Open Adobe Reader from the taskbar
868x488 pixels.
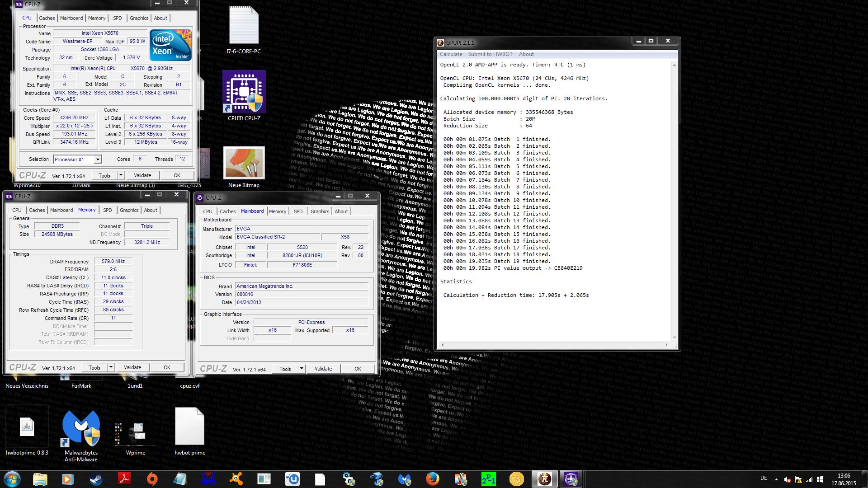(124, 479)
